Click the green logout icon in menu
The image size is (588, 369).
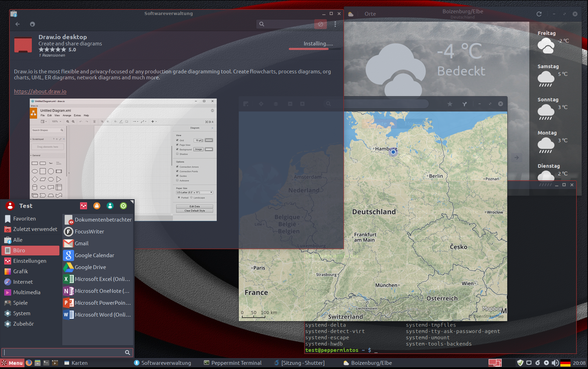123,206
